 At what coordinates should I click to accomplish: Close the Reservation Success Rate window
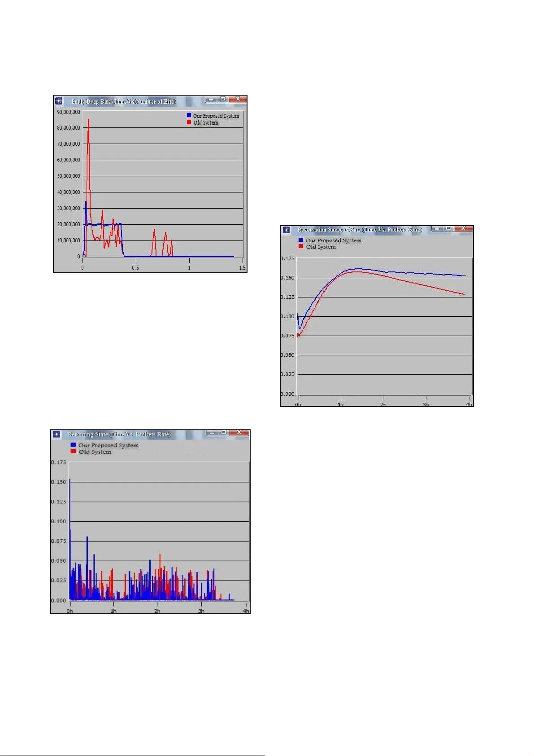click(x=463, y=228)
